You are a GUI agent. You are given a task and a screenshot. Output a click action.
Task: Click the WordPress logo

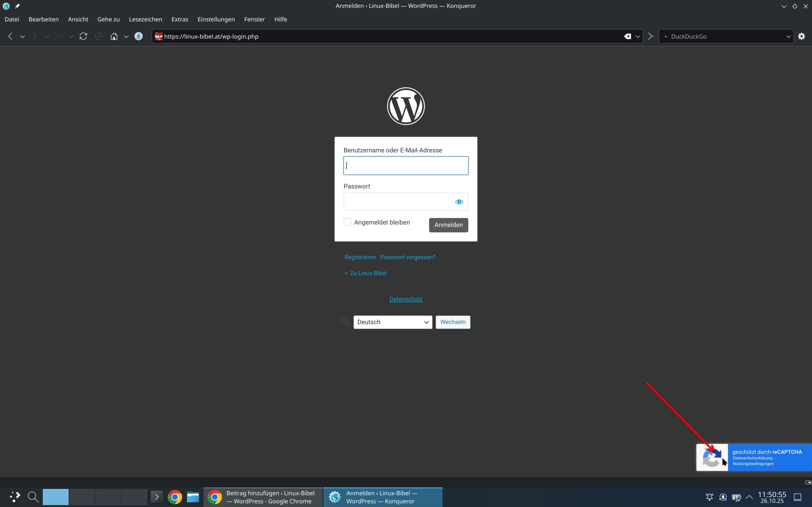click(406, 106)
